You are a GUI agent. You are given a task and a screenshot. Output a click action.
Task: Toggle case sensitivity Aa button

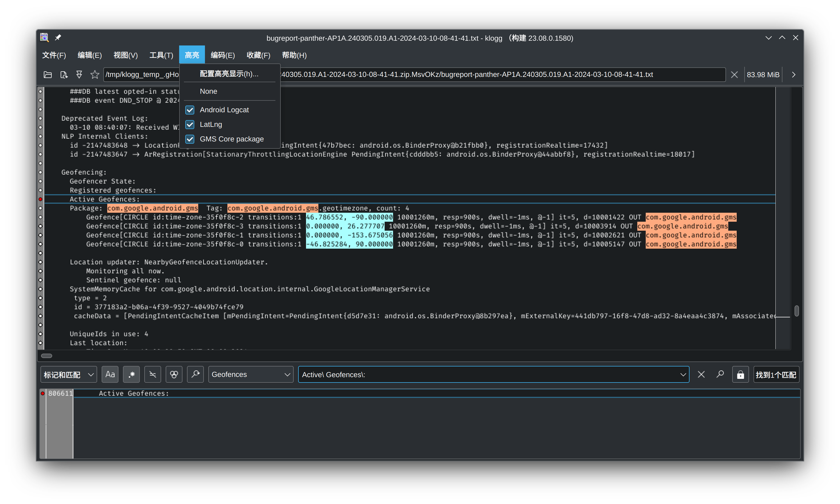(110, 374)
